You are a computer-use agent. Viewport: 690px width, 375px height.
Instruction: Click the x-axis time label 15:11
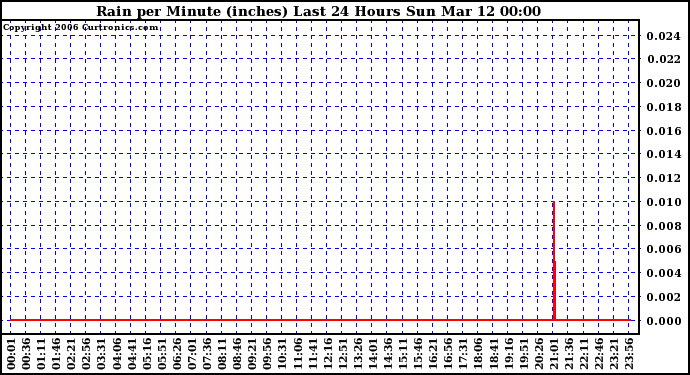403,354
